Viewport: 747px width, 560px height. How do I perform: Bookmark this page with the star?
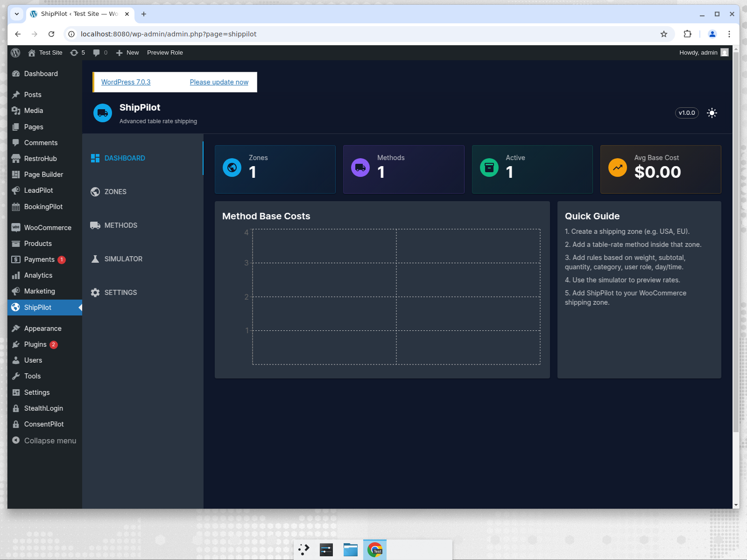(664, 34)
